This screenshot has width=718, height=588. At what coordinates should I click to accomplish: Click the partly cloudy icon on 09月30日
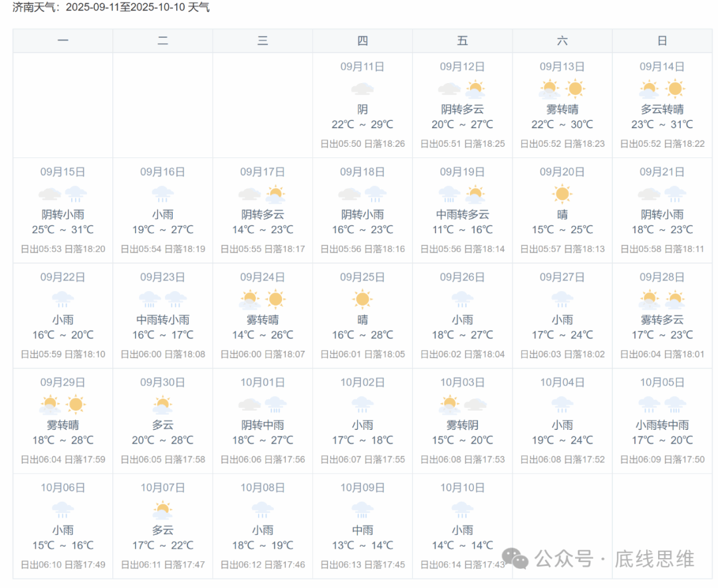(163, 404)
